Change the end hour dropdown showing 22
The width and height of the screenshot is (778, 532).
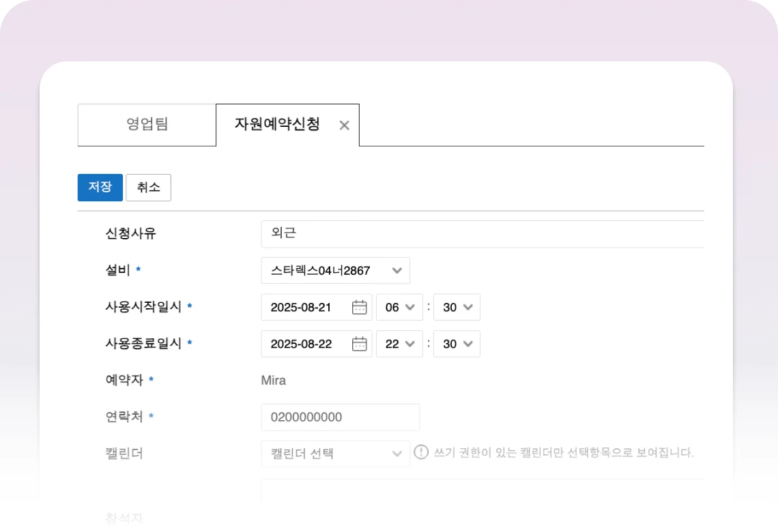399,344
